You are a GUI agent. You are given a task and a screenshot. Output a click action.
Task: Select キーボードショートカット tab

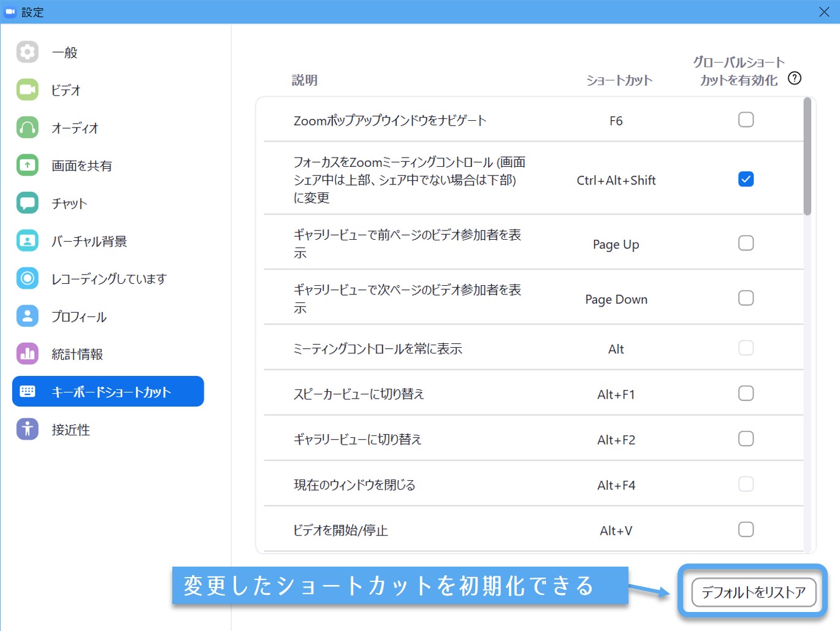[108, 391]
